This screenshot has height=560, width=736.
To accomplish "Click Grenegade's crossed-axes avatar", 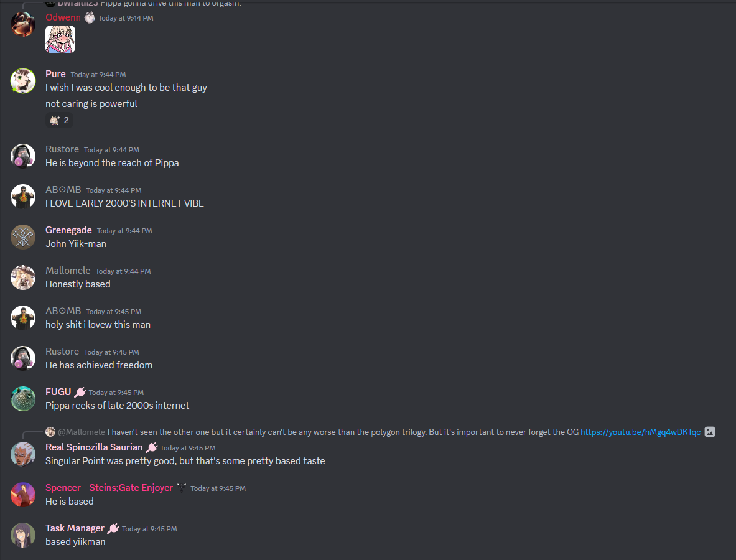I will coord(23,237).
